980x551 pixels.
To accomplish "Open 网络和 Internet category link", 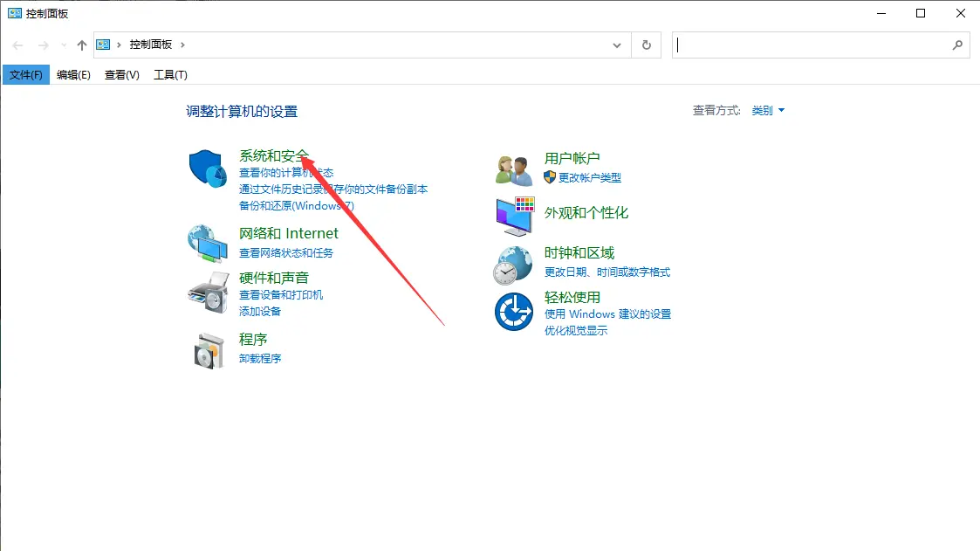I will click(x=289, y=233).
